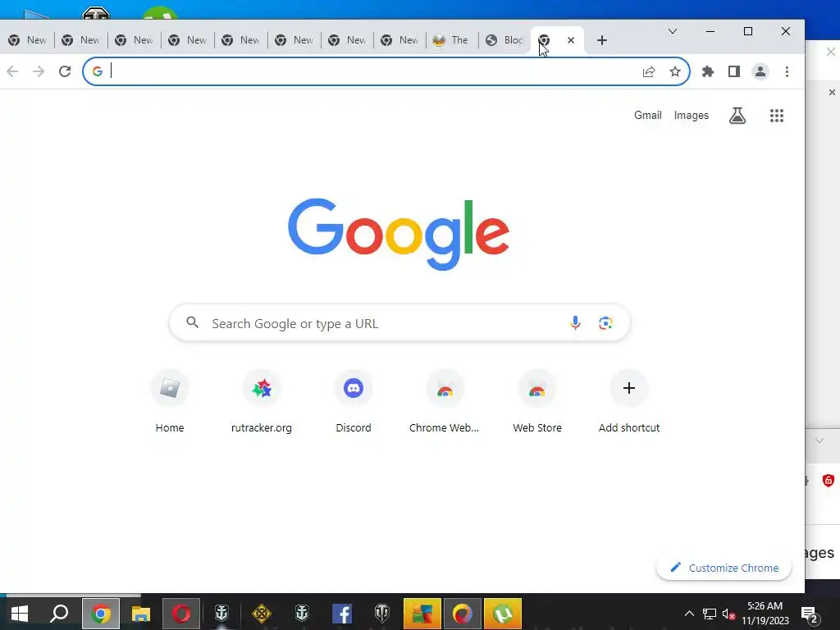The width and height of the screenshot is (840, 630).
Task: Click the Google G icon in address bar
Action: (x=97, y=71)
